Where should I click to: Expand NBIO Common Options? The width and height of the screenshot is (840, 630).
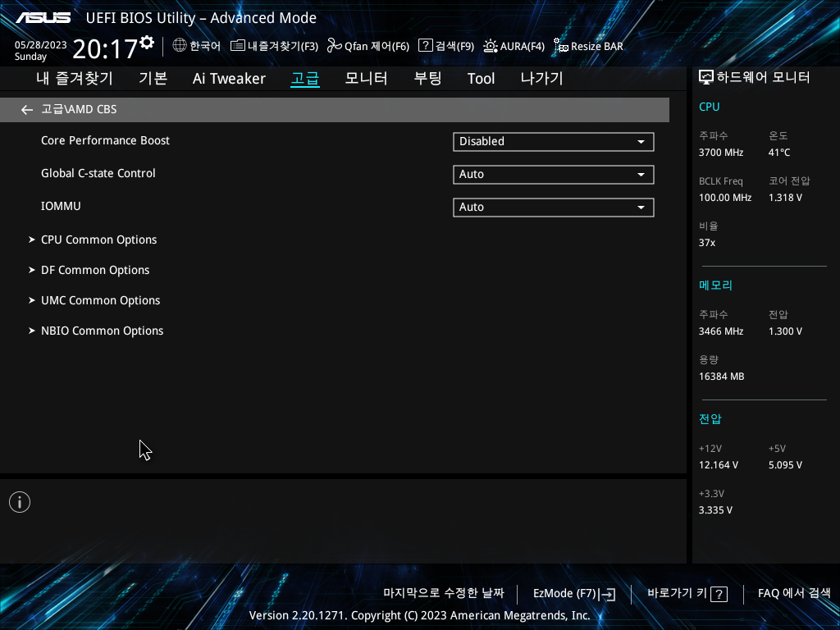[103, 331]
